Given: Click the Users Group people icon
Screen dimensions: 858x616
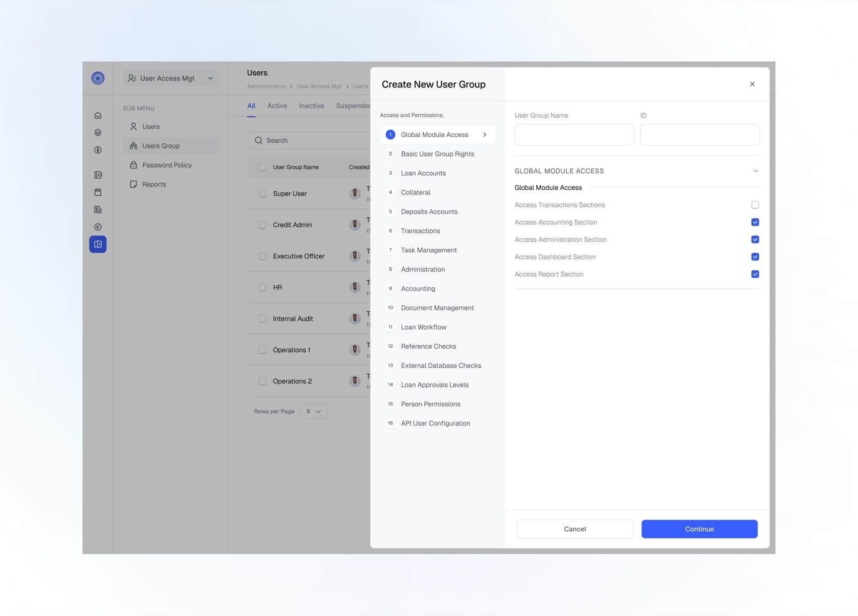Looking at the screenshot, I should (134, 146).
